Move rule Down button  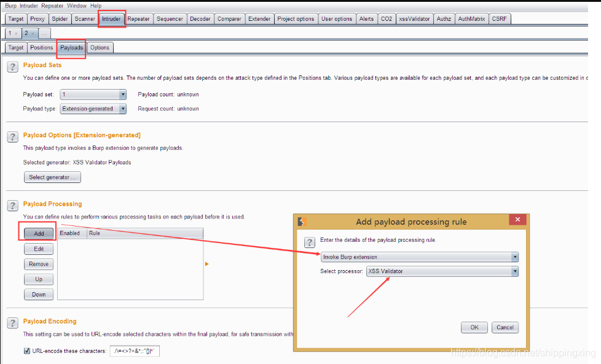tap(39, 295)
